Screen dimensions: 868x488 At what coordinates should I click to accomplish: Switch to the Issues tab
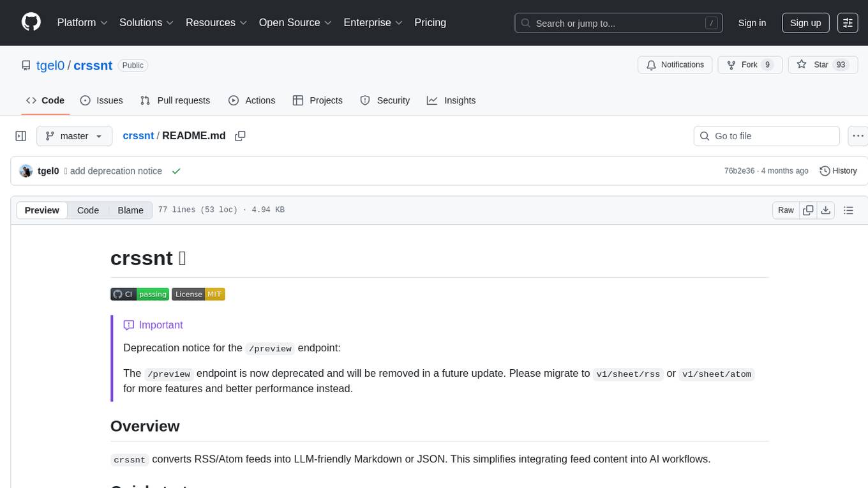(101, 100)
